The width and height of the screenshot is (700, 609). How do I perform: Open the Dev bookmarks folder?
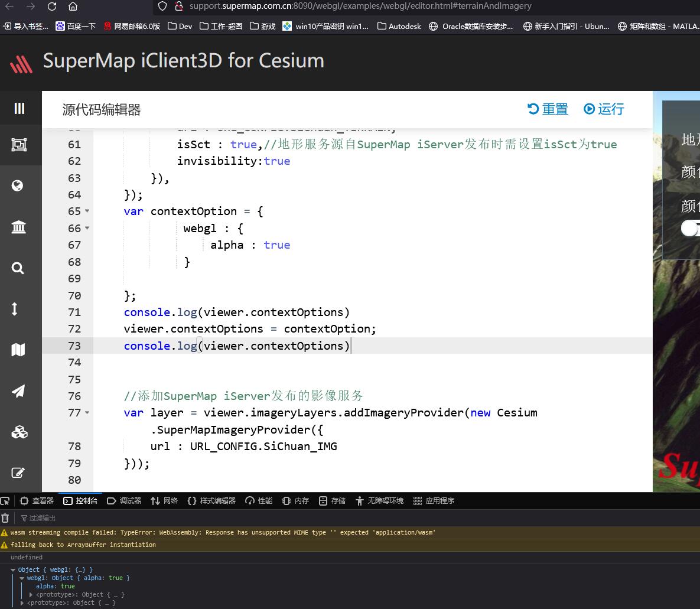click(x=180, y=27)
